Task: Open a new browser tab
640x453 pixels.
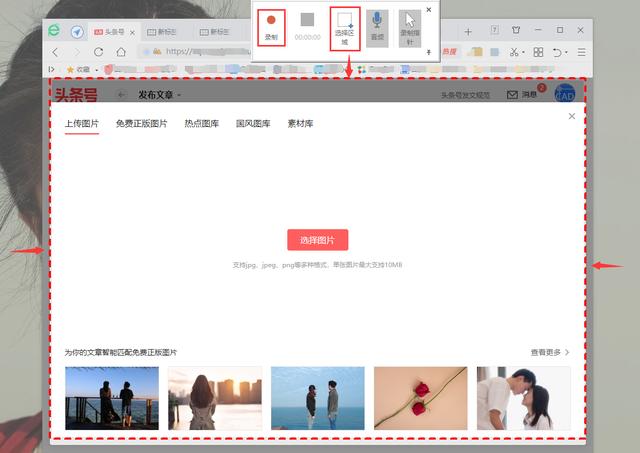Action: click(468, 31)
